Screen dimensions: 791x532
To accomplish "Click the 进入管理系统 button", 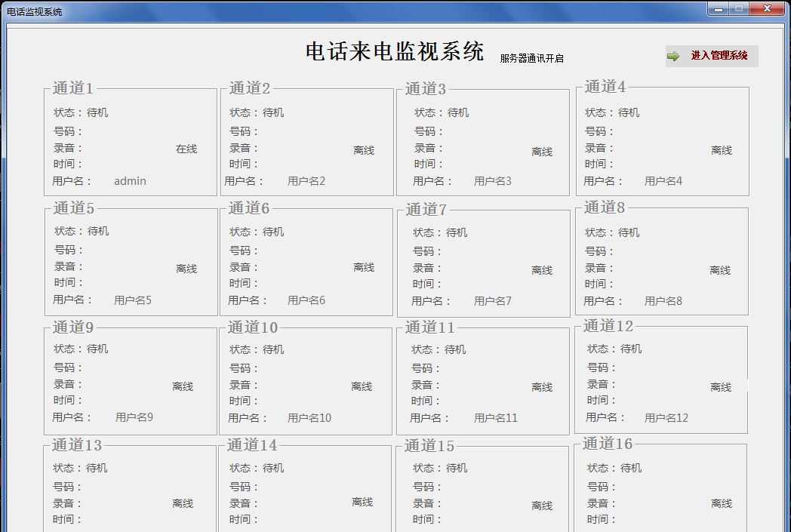I will pyautogui.click(x=719, y=56).
